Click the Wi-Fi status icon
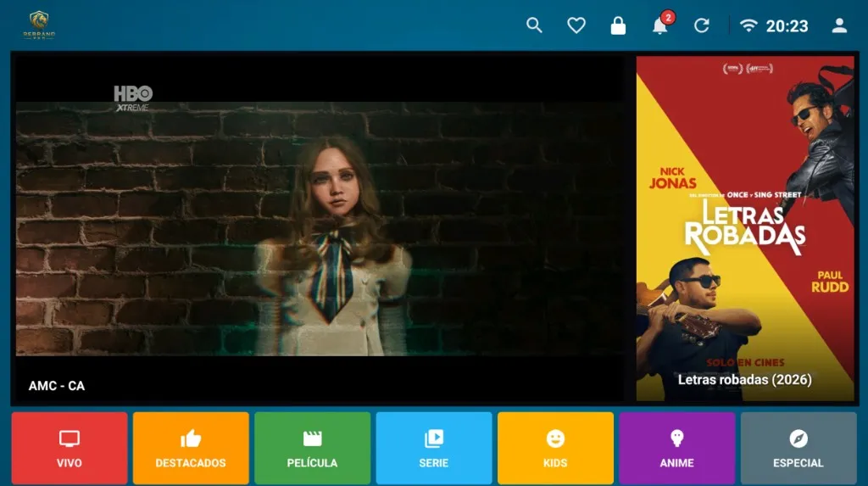This screenshot has width=868, height=486. tap(748, 25)
